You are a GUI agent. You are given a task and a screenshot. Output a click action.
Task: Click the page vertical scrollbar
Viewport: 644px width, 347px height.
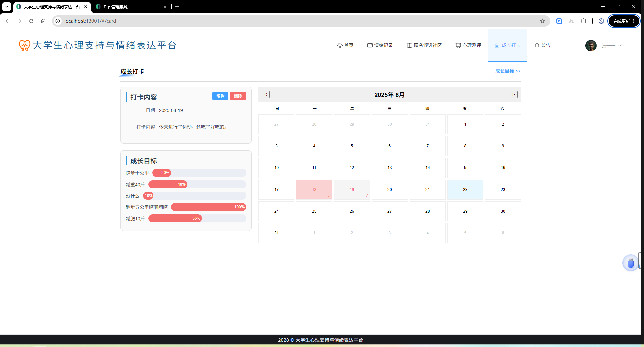point(640,260)
